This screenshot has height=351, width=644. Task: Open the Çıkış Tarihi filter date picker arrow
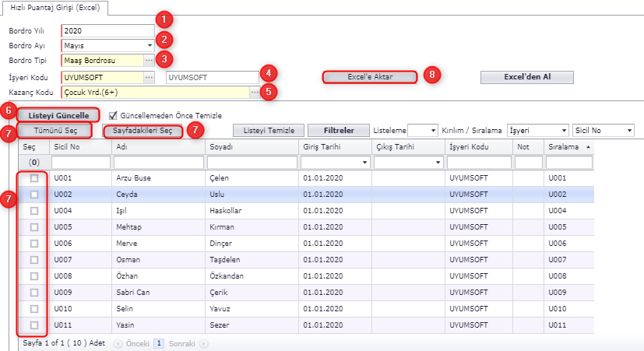pyautogui.click(x=440, y=162)
